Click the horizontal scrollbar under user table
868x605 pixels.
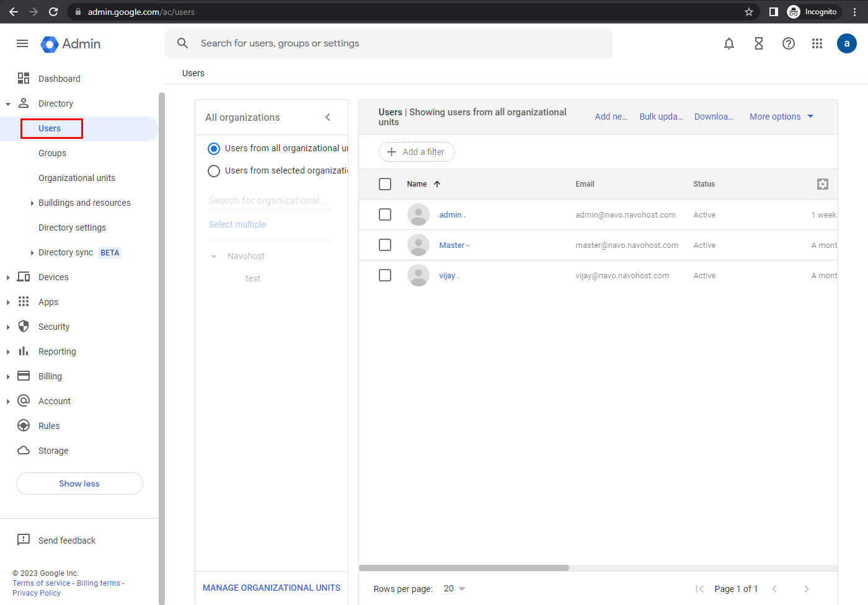tap(464, 568)
